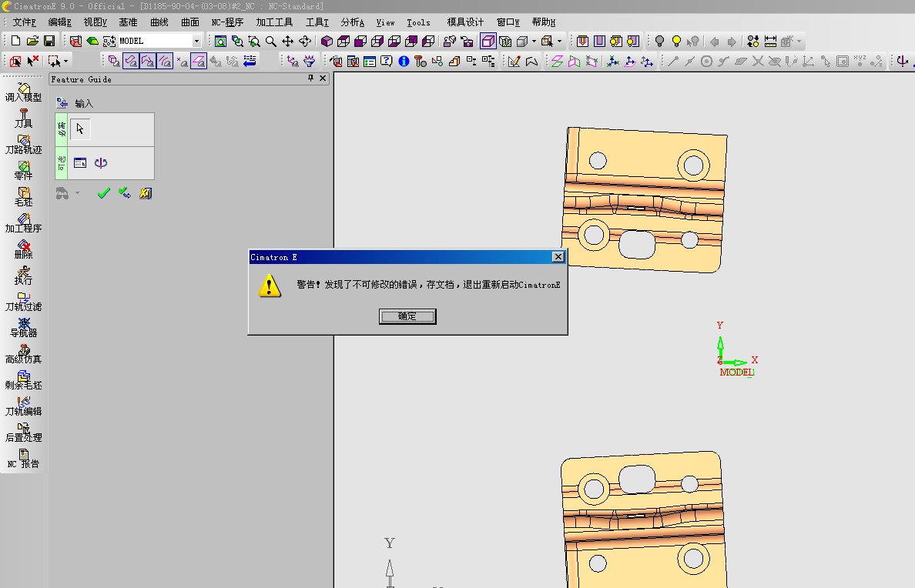Toggle the purple plane filter button
This screenshot has width=915, height=588.
pos(199,61)
